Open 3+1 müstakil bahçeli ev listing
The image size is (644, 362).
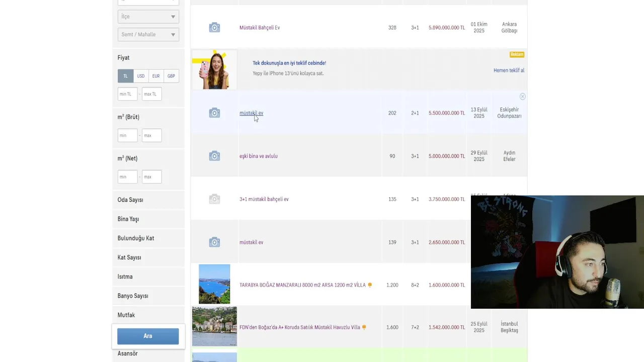264,199
